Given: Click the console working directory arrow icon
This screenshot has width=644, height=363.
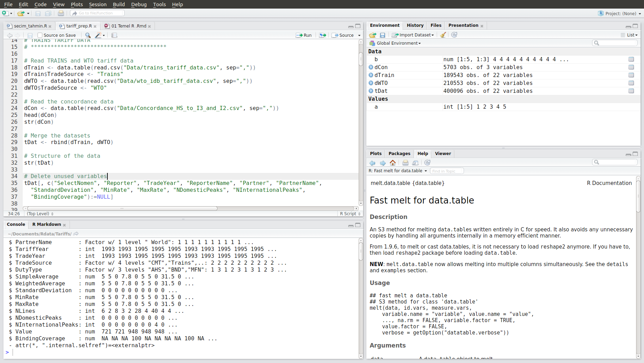Looking at the screenshot, I should pyautogui.click(x=76, y=234).
